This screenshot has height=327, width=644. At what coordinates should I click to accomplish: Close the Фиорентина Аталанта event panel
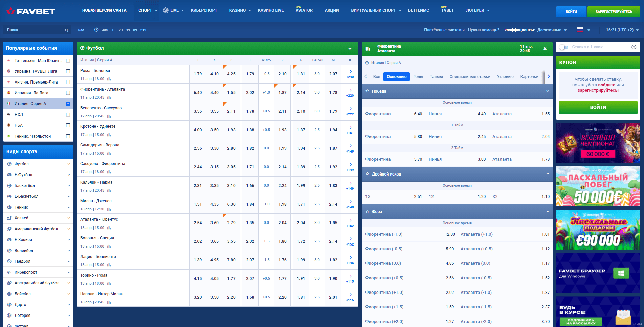pos(545,49)
